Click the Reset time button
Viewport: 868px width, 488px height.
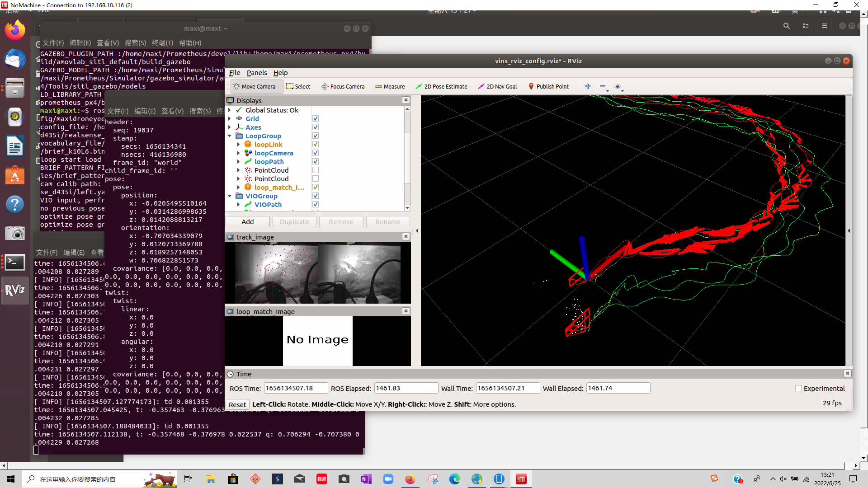click(237, 404)
